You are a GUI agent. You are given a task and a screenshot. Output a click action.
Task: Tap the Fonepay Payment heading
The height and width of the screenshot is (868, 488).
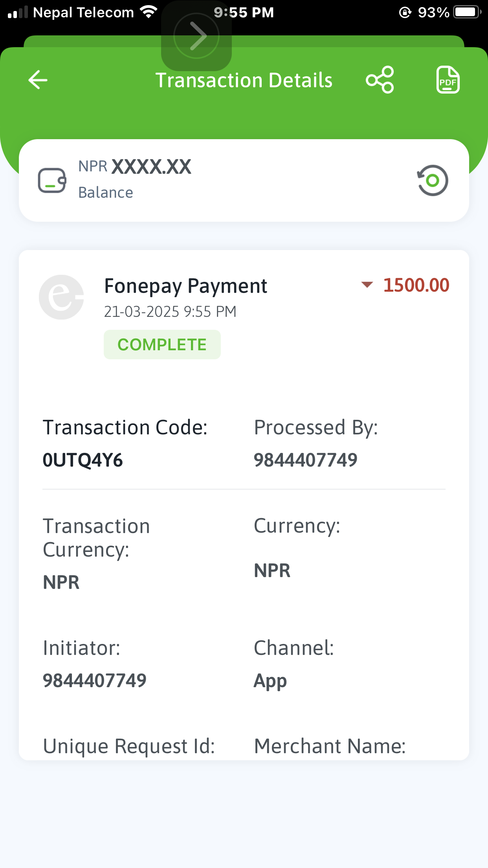click(x=185, y=286)
